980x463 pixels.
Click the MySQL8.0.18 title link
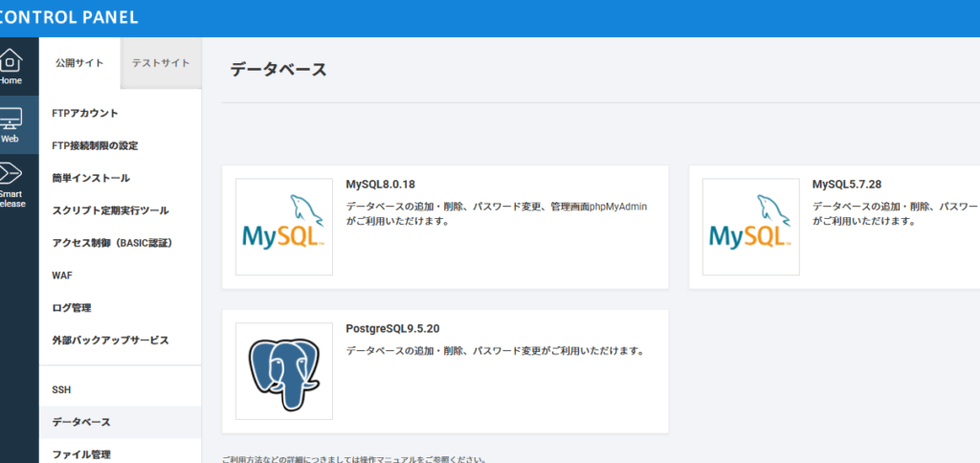pos(380,184)
